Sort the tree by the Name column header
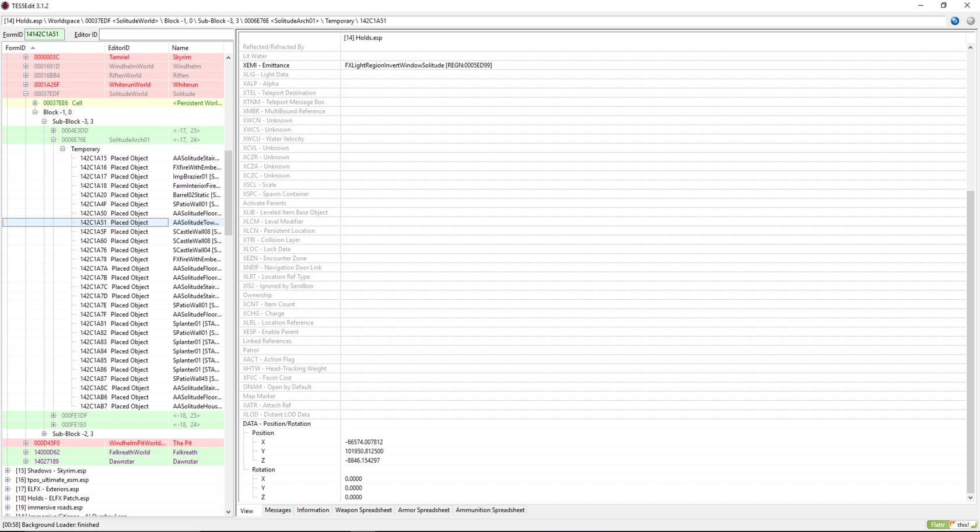The height and width of the screenshot is (532, 980). tap(197, 48)
